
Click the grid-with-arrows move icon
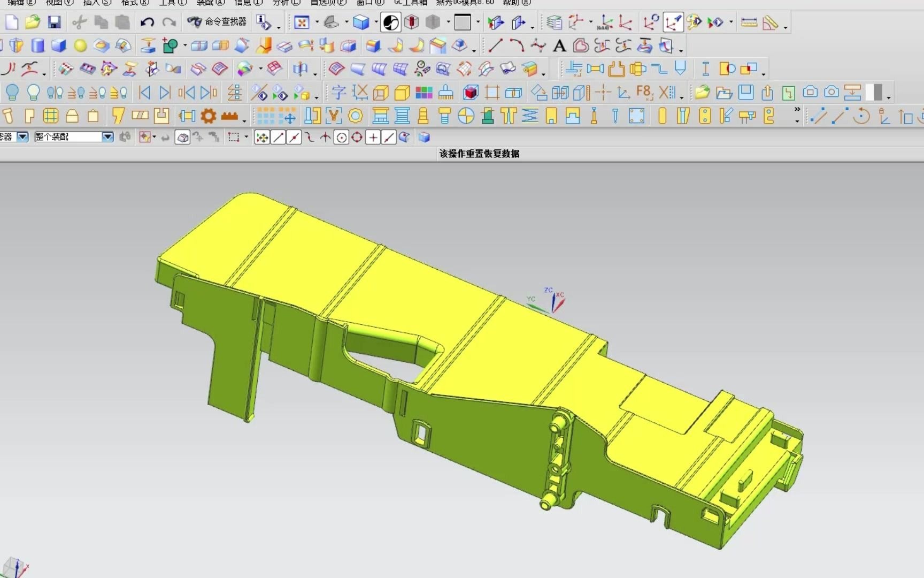point(287,116)
